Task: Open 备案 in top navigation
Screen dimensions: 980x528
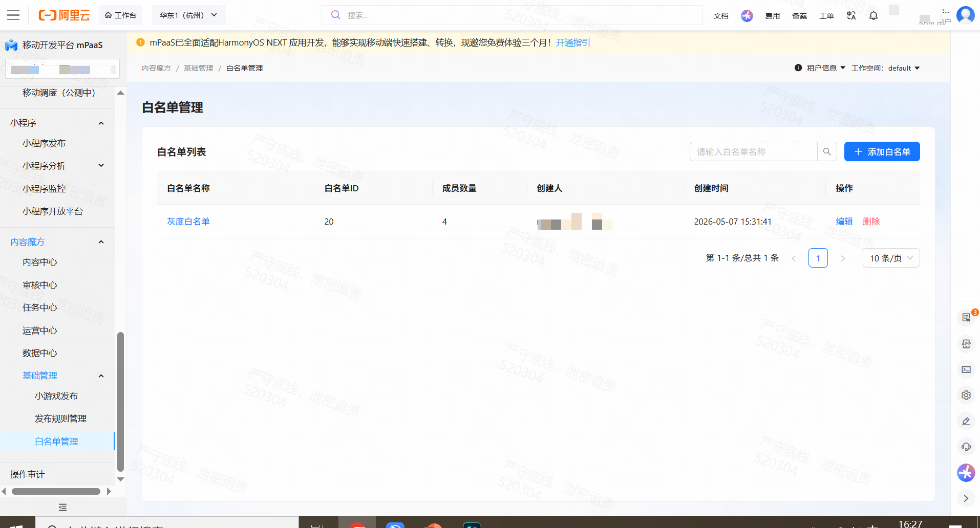Action: 799,16
